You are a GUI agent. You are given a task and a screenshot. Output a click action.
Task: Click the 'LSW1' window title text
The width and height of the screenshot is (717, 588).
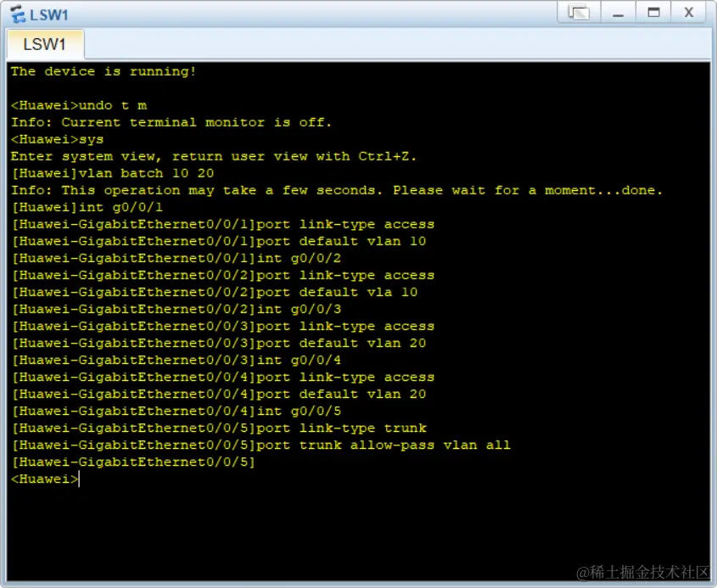point(49,15)
